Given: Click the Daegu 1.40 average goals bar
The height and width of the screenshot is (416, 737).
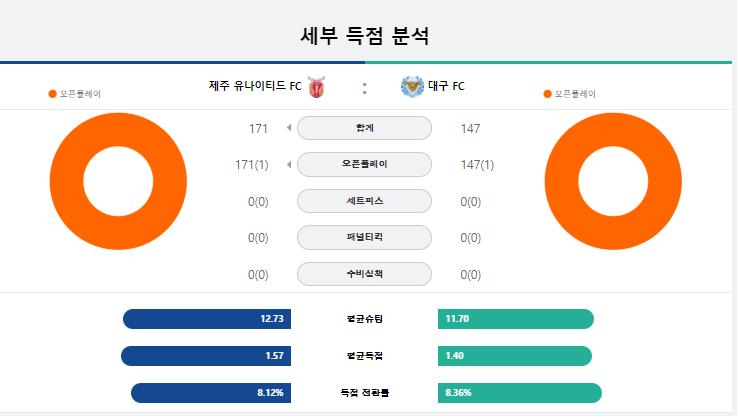Looking at the screenshot, I should pos(515,356).
